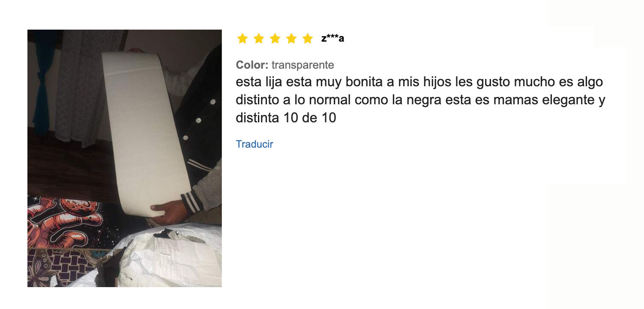Click the black jacket sleeve in the photo
644x309 pixels.
coord(197,129)
